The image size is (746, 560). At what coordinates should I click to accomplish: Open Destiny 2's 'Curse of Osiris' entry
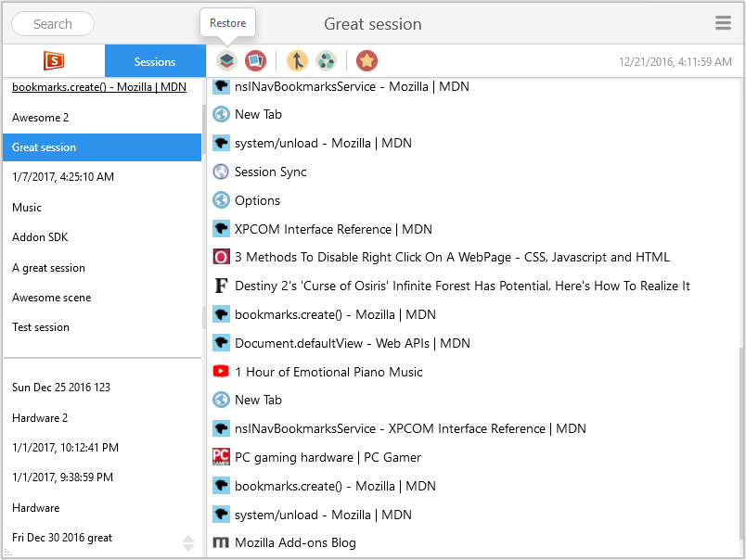[462, 286]
